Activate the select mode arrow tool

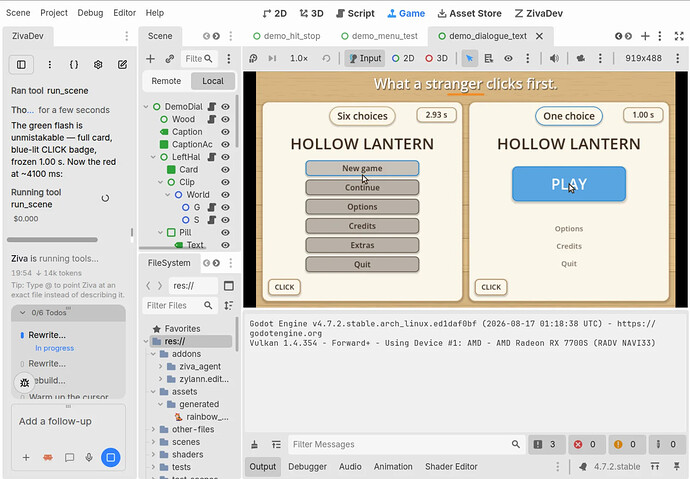470,58
